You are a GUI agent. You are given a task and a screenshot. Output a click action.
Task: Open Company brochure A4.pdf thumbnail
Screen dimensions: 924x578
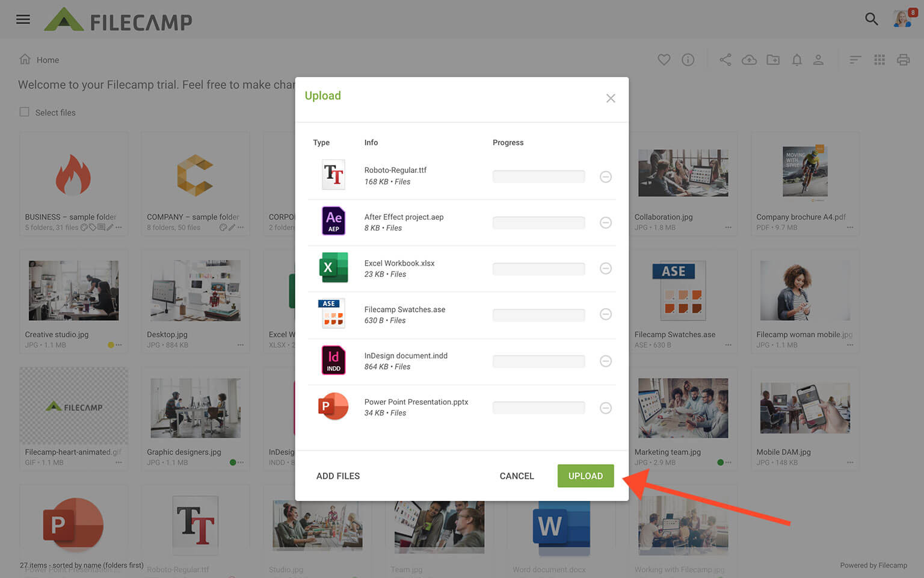click(x=805, y=173)
